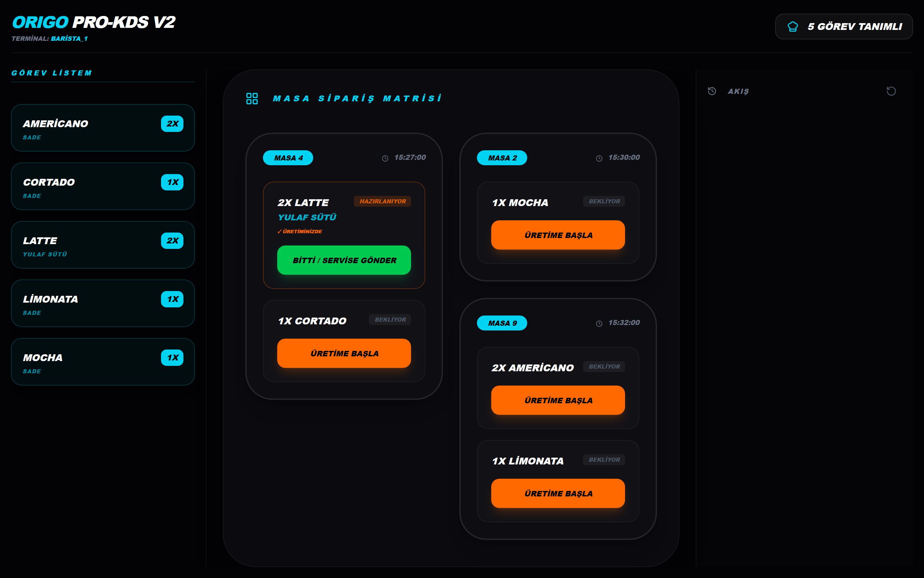
Task: Select the Limonata task card
Action: pos(103,303)
